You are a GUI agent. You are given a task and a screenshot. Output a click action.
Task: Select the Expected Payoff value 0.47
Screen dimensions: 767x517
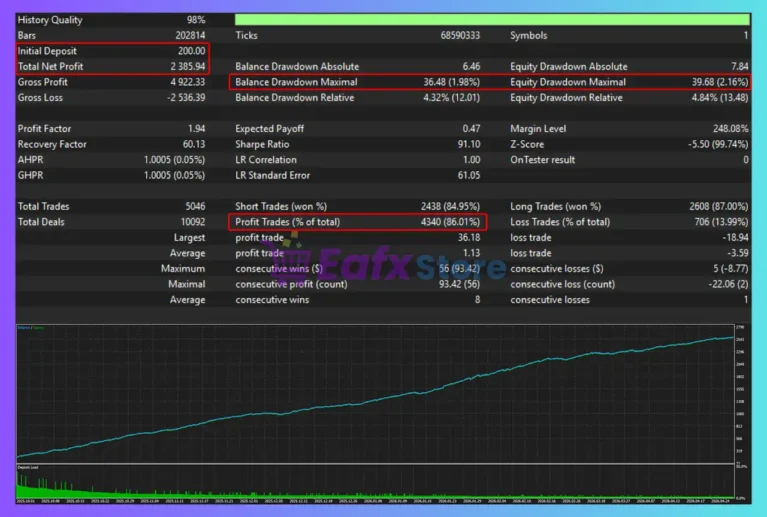(471, 129)
